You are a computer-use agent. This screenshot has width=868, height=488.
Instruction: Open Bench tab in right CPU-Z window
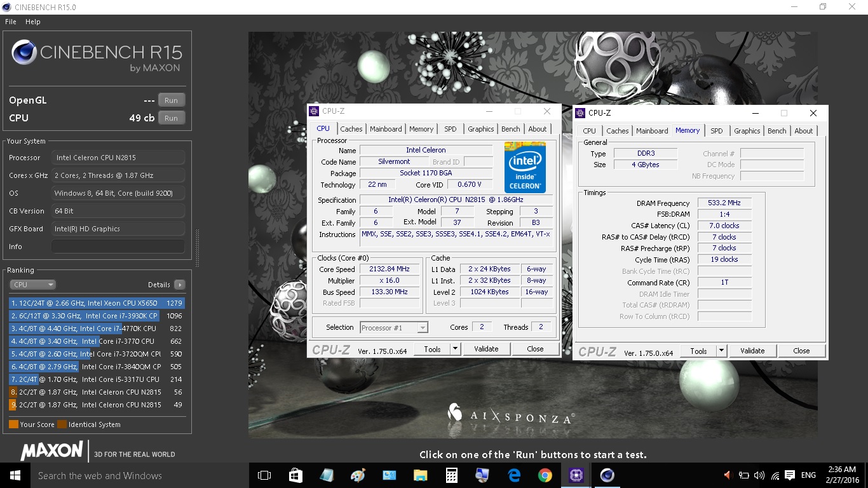point(777,131)
